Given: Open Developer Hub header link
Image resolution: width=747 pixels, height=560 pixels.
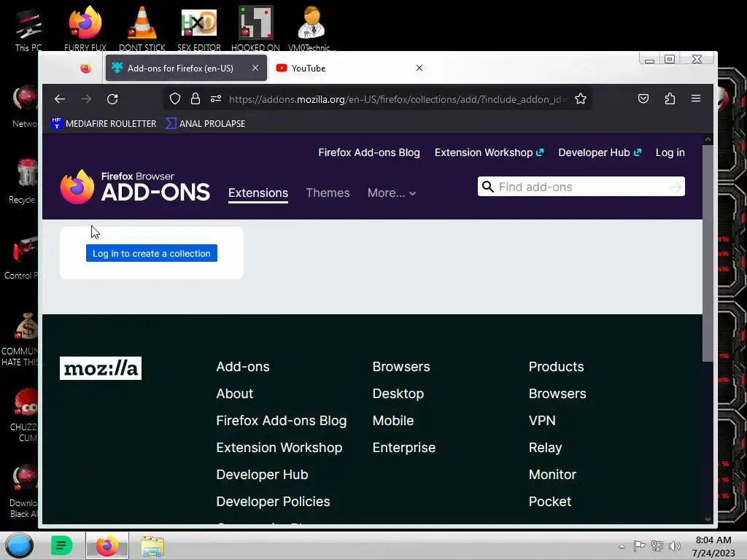Looking at the screenshot, I should 600,152.
